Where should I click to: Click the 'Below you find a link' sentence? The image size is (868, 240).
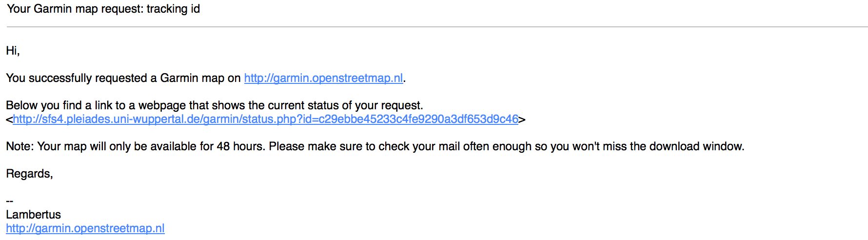215,105
